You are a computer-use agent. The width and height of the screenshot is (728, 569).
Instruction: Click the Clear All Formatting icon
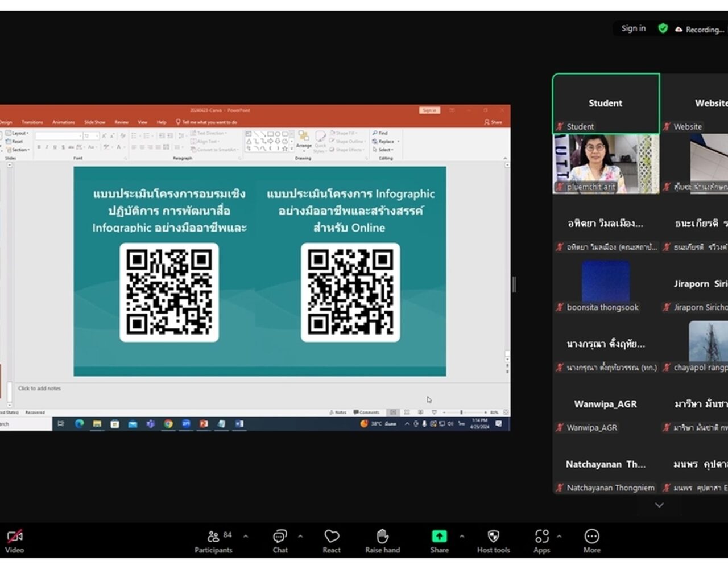point(122,136)
